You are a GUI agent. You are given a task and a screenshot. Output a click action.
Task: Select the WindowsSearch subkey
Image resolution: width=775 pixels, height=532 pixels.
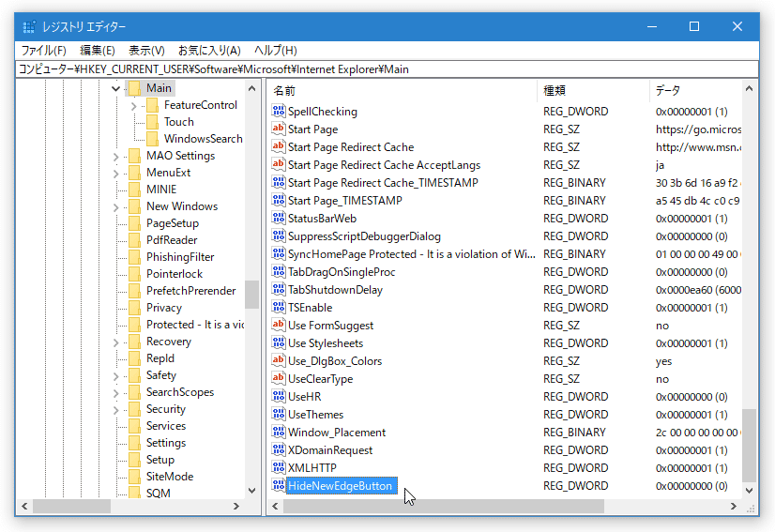204,139
